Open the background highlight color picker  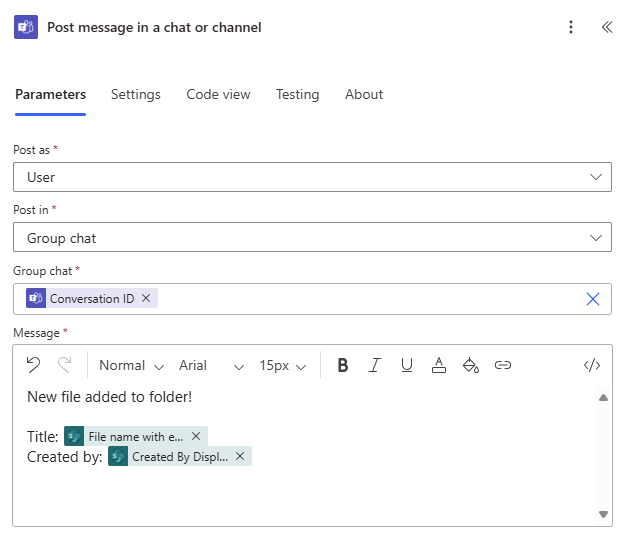click(471, 365)
